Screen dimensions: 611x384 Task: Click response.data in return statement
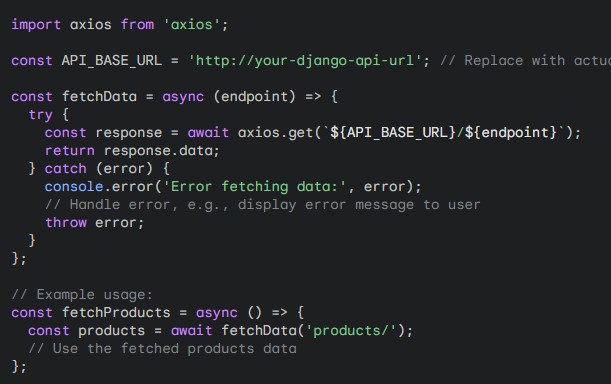[x=158, y=151]
